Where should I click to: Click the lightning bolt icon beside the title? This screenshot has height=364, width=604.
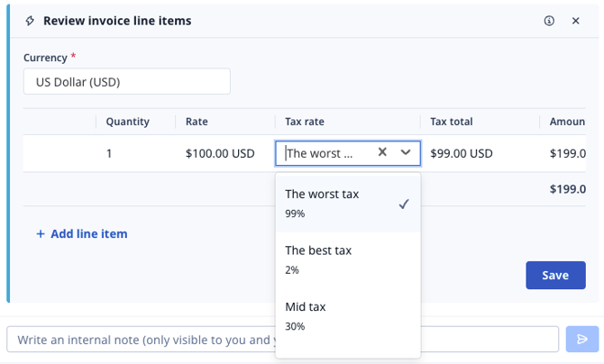[30, 21]
